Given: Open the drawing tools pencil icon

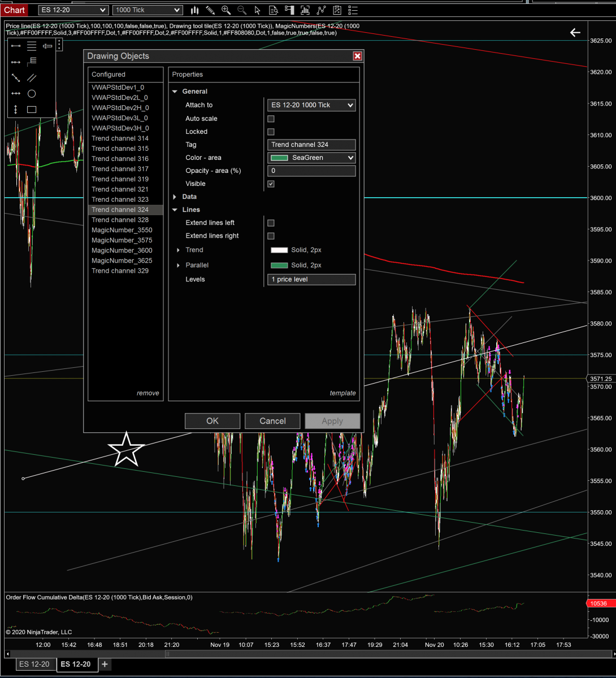Looking at the screenshot, I should [x=210, y=10].
